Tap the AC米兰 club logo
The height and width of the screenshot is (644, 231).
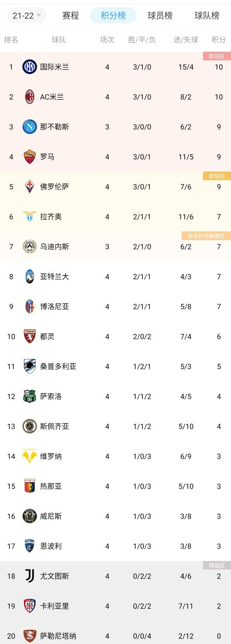pyautogui.click(x=30, y=97)
